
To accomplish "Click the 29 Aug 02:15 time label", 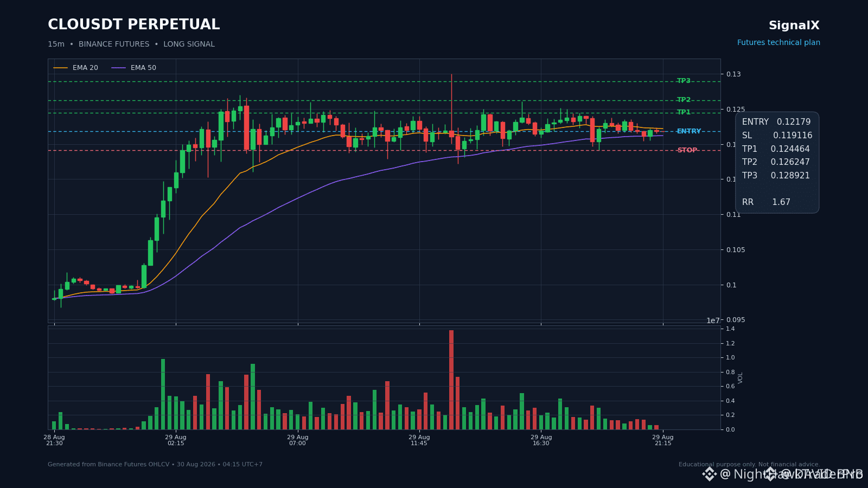I will point(176,440).
